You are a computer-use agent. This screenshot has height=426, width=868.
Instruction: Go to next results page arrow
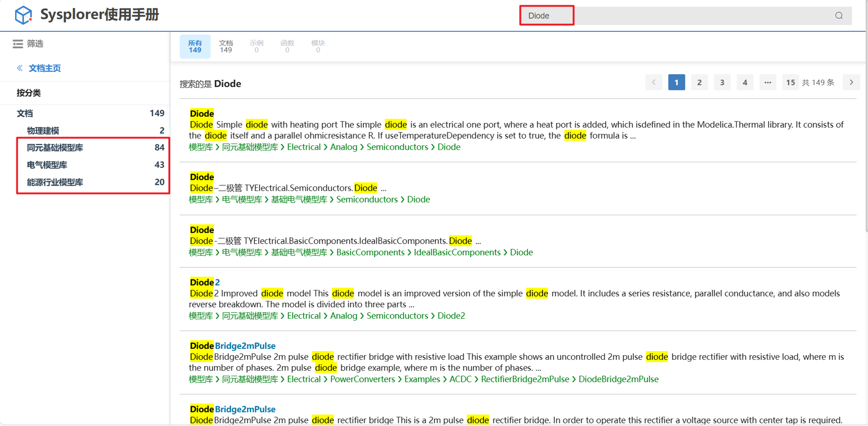851,82
